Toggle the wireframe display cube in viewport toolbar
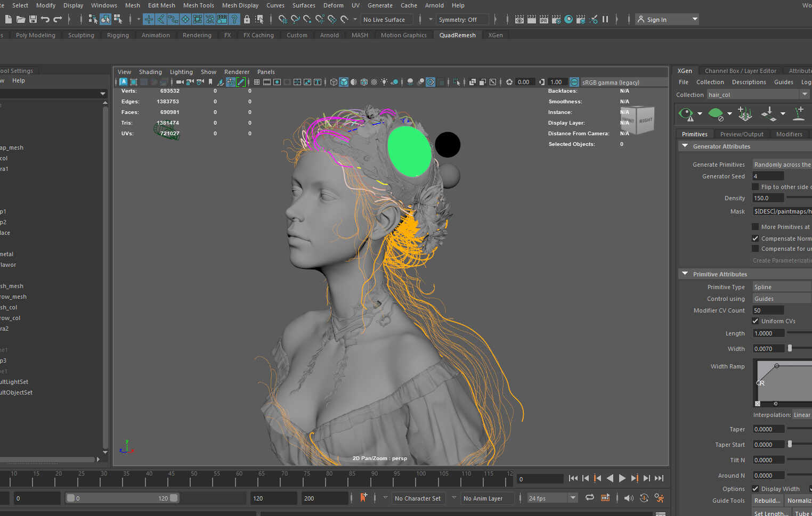Viewport: 812px width, 516px height. click(x=334, y=82)
